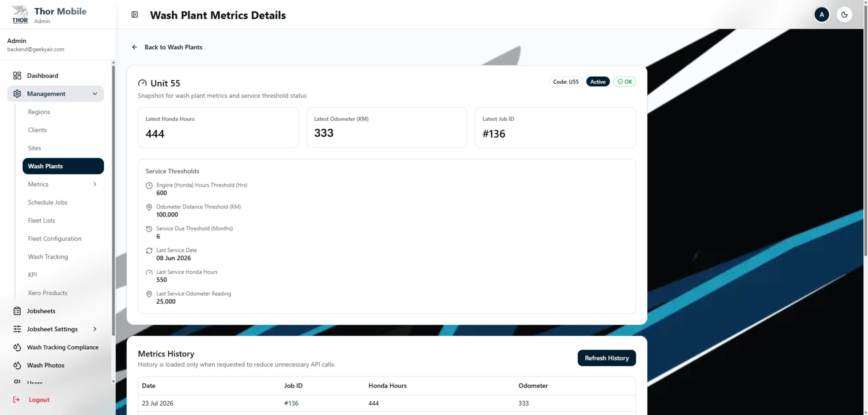Click Back to Wash Plants link
Screen dimensions: 868x415
[x=173, y=47]
